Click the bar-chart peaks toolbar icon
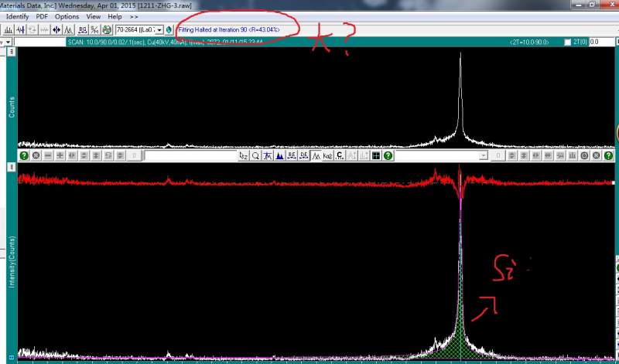 (x=9, y=29)
